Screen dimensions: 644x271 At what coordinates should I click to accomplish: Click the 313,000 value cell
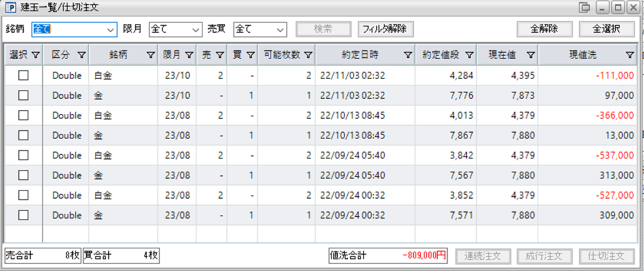coord(587,175)
